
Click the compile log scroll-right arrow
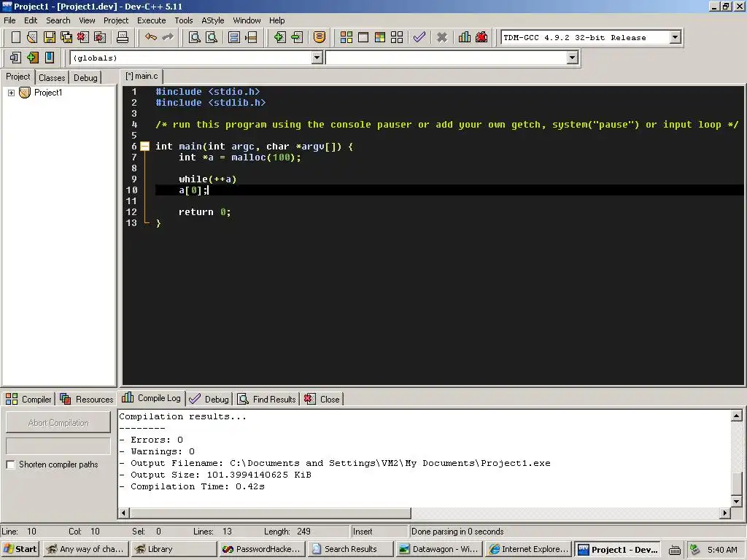[x=724, y=513]
